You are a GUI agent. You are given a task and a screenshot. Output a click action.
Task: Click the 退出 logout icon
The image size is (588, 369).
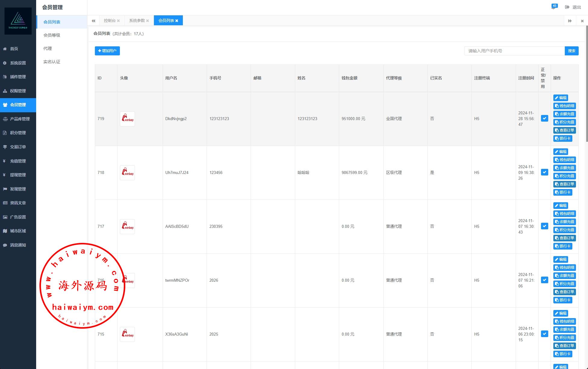click(x=567, y=7)
